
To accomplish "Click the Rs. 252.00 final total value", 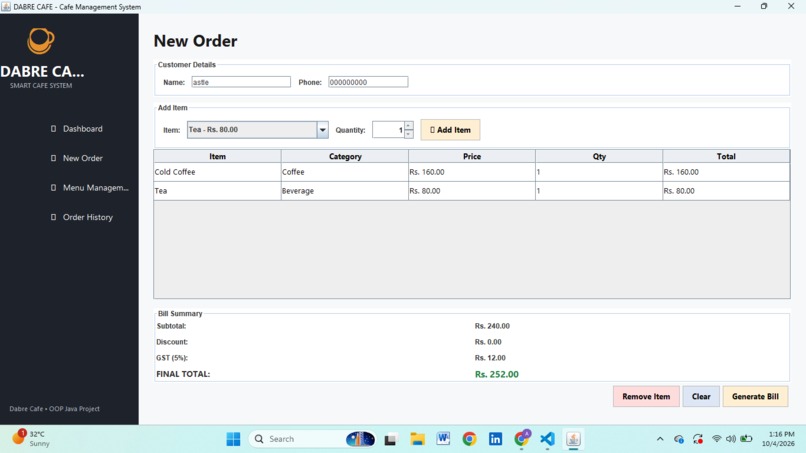I will click(x=497, y=374).
